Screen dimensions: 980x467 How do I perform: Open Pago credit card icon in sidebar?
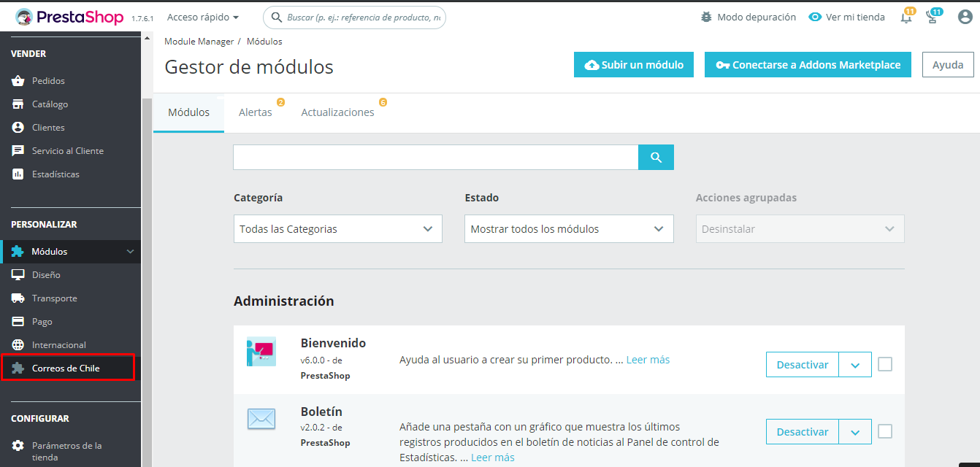tap(18, 322)
